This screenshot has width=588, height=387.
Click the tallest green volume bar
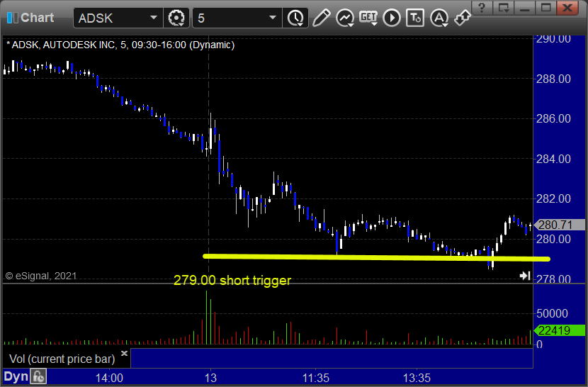tap(206, 318)
